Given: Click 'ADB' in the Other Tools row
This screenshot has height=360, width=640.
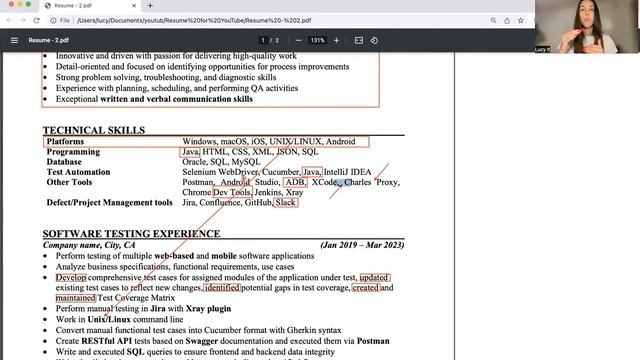Looking at the screenshot, I should click(x=295, y=182).
